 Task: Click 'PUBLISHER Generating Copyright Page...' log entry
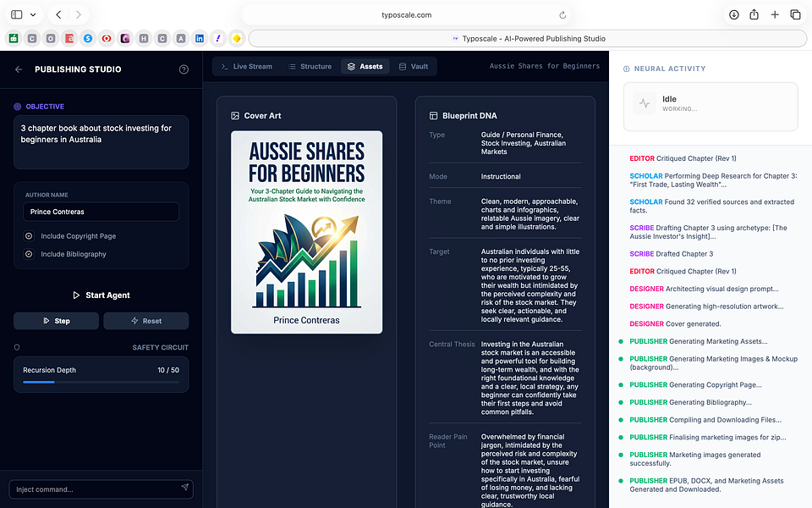click(695, 385)
